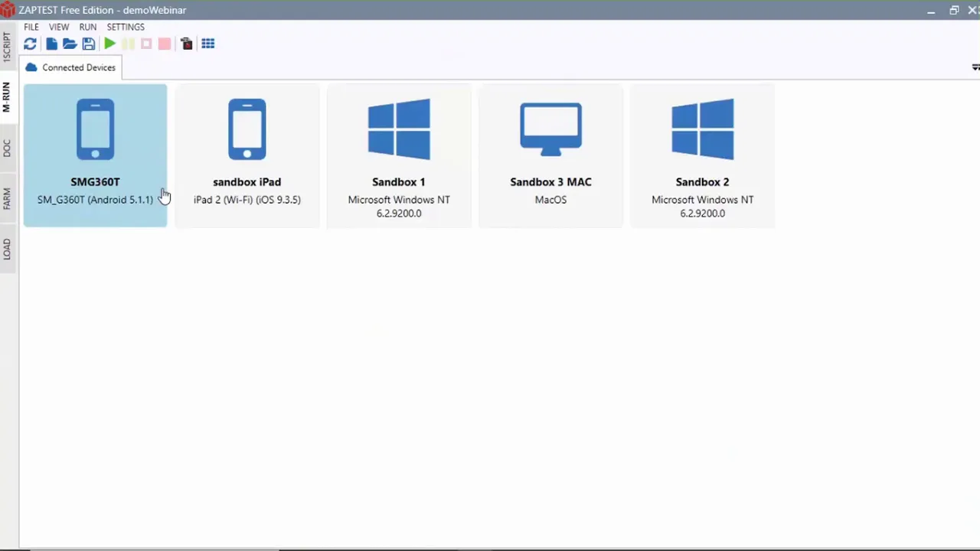Viewport: 980px width, 551px height.
Task: Create a new file from toolbar
Action: click(51, 44)
